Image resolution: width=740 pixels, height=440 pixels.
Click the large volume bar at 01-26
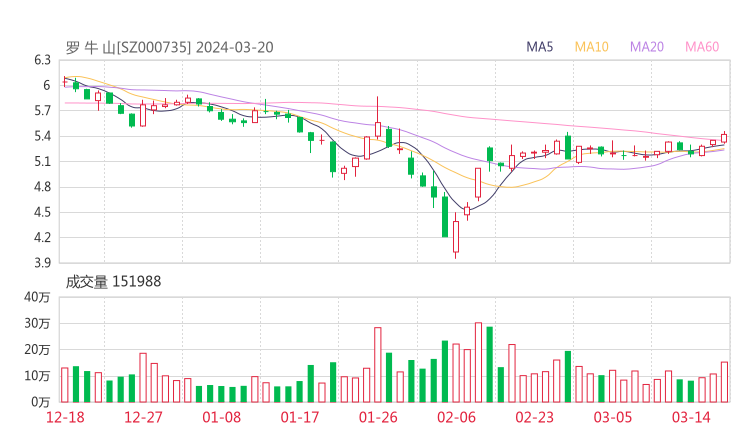tap(378, 364)
